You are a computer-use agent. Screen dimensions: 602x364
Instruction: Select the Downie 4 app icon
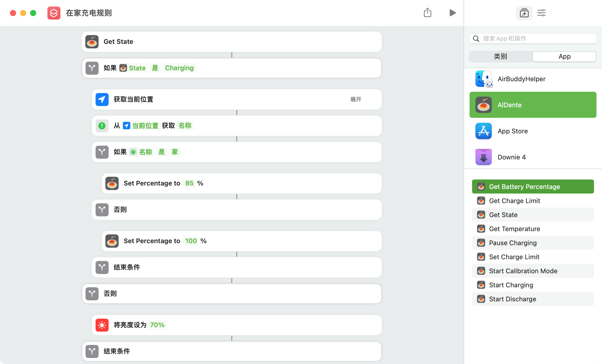(483, 157)
